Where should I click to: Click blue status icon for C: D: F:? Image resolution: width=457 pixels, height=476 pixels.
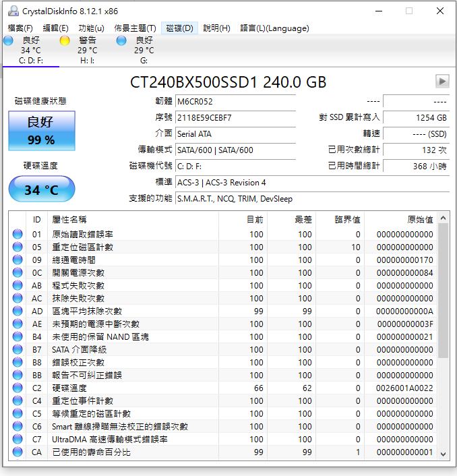point(8,40)
